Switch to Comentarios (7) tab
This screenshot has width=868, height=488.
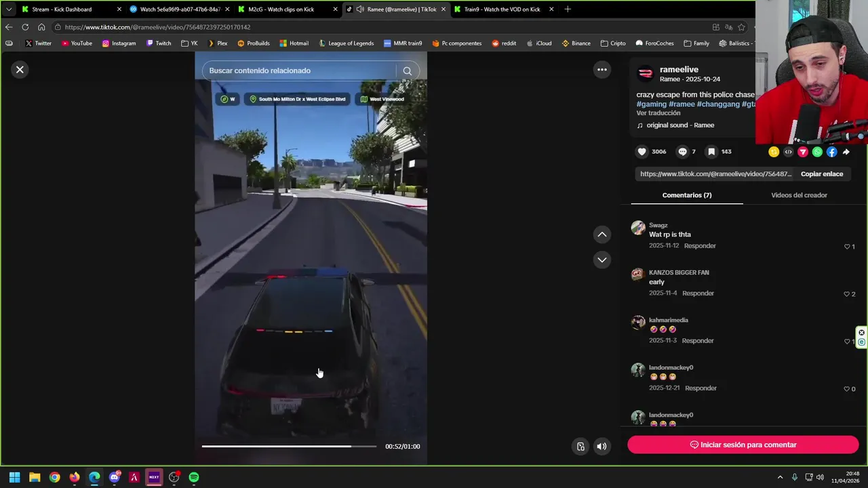point(687,195)
